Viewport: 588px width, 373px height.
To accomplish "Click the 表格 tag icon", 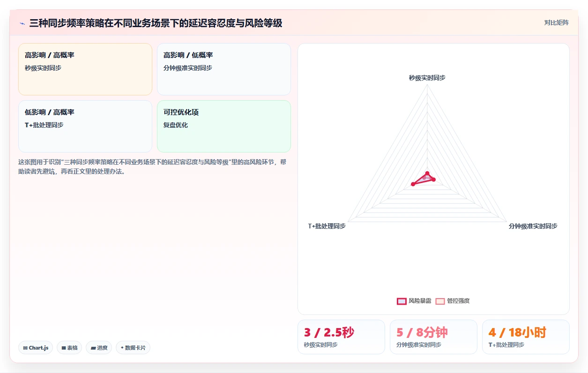I will click(63, 348).
